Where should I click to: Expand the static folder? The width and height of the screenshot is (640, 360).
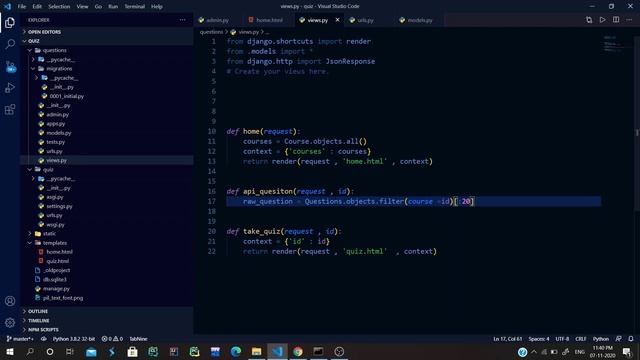pyautogui.click(x=107, y=233)
